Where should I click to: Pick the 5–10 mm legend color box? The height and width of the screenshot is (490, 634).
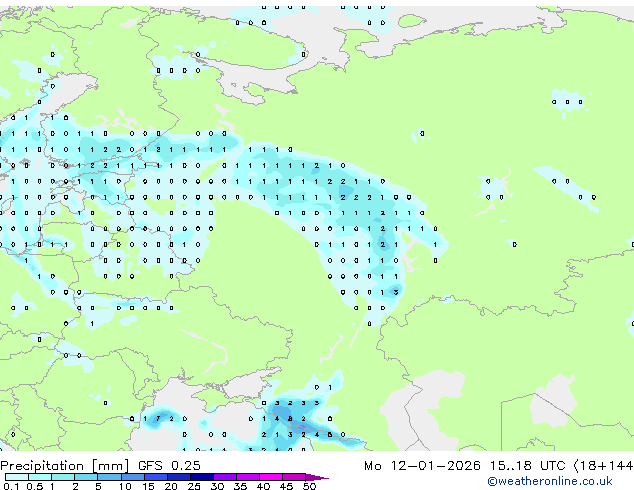[x=109, y=477]
